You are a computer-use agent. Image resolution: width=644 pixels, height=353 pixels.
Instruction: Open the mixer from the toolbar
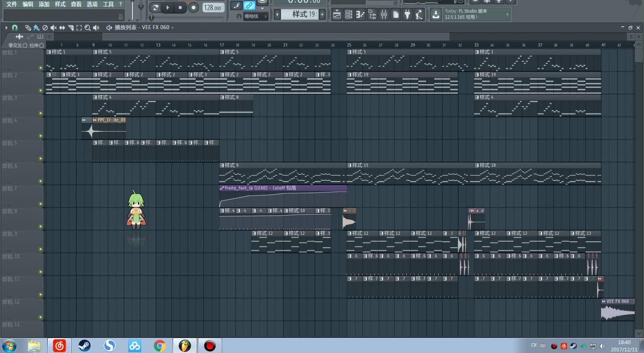[x=384, y=15]
